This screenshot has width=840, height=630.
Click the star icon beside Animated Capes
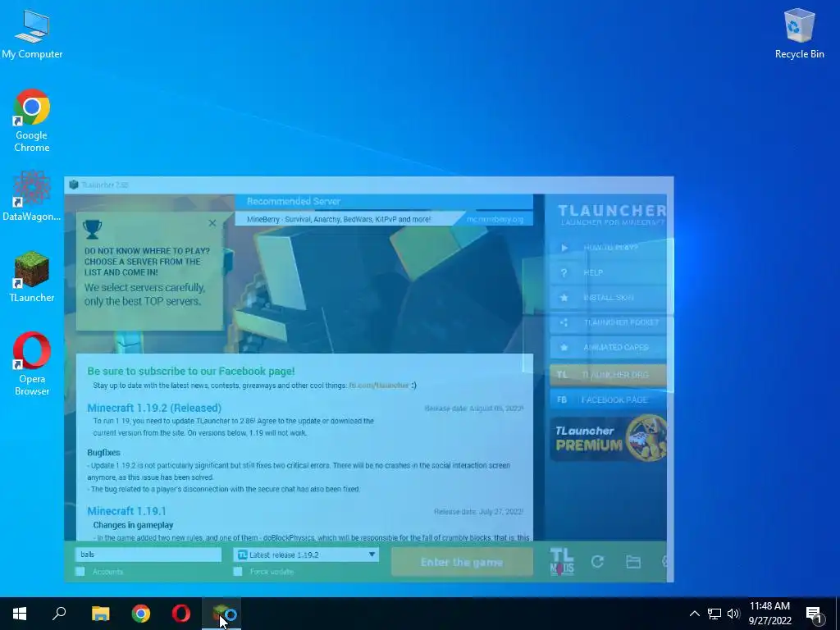point(564,347)
